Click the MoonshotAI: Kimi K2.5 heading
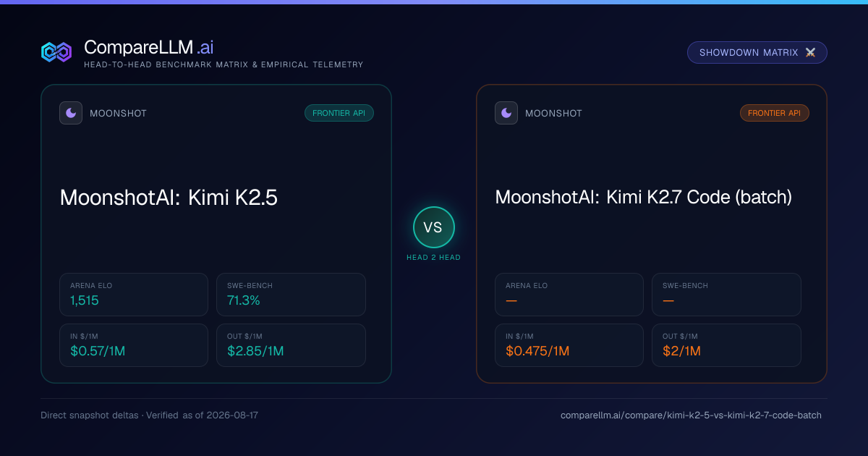 (169, 198)
